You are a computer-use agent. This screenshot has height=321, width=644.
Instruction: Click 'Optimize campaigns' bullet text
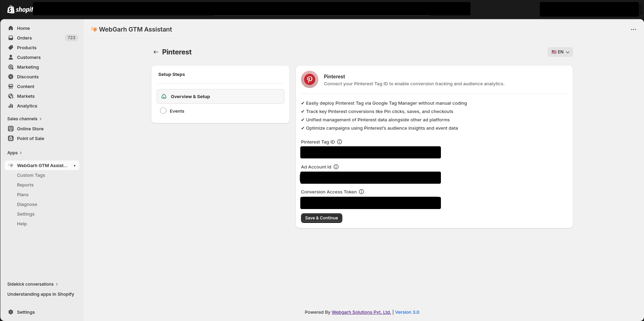pos(379,128)
